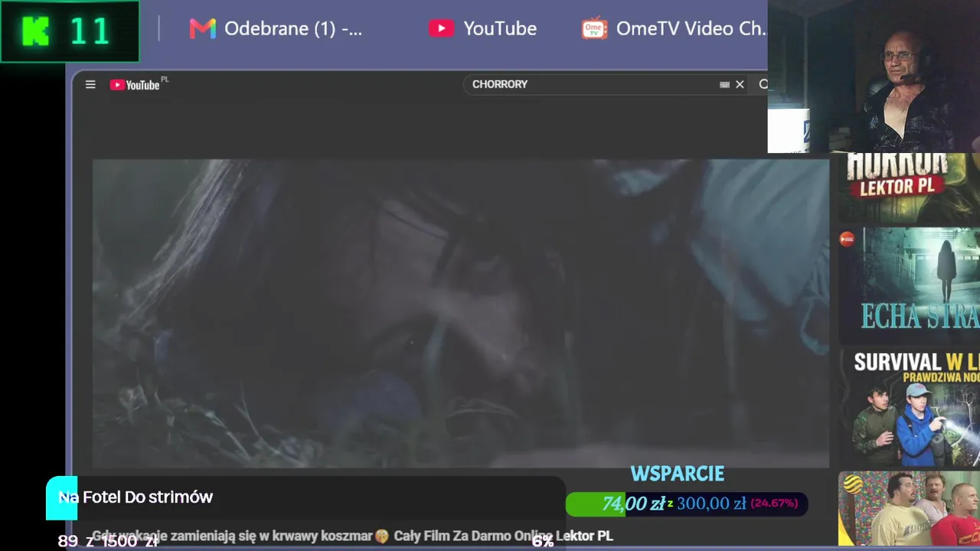Open the YouTube guide hamburger menu
Viewport: 980px width, 551px height.
[x=90, y=84]
